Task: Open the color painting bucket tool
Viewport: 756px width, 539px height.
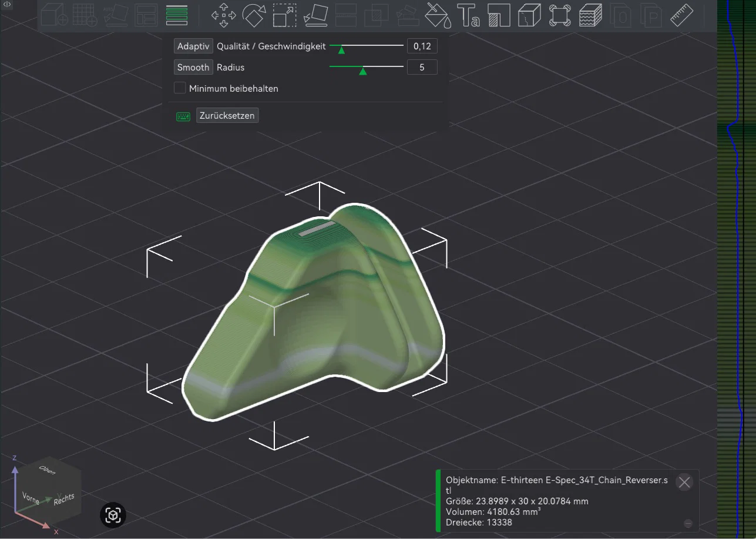Action: [437, 15]
